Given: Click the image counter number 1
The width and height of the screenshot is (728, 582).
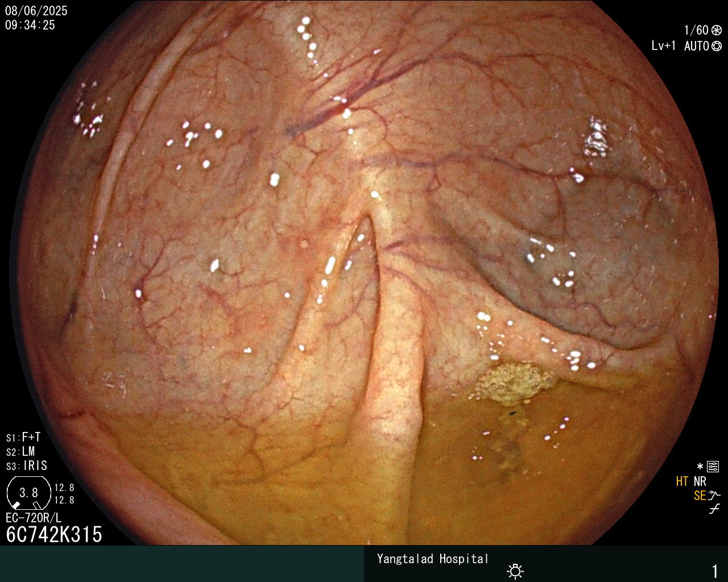Looking at the screenshot, I should point(715,571).
